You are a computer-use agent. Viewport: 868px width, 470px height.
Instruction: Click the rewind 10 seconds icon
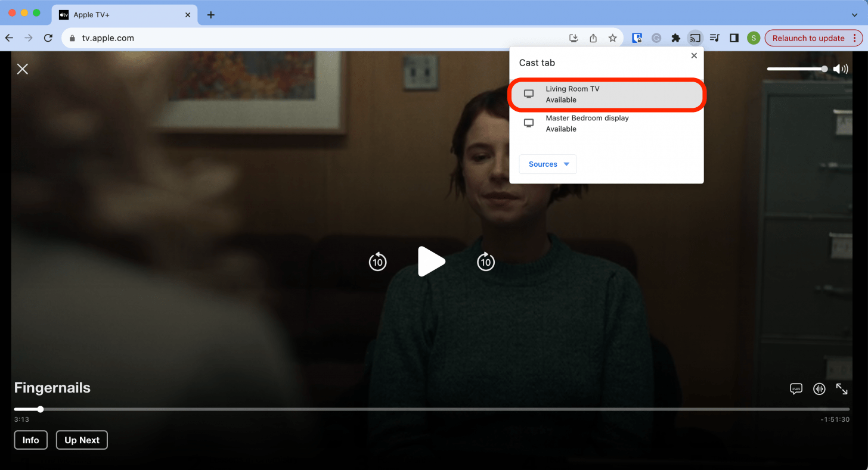click(377, 262)
